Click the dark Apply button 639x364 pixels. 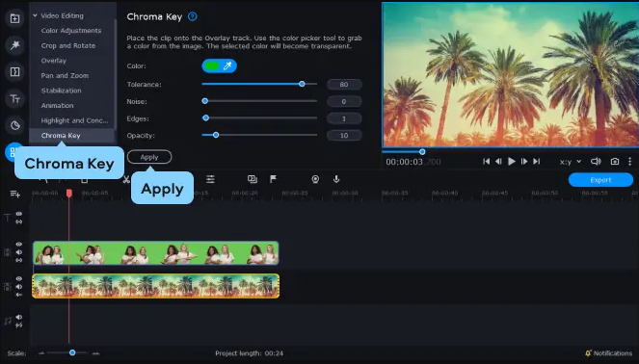tap(149, 157)
